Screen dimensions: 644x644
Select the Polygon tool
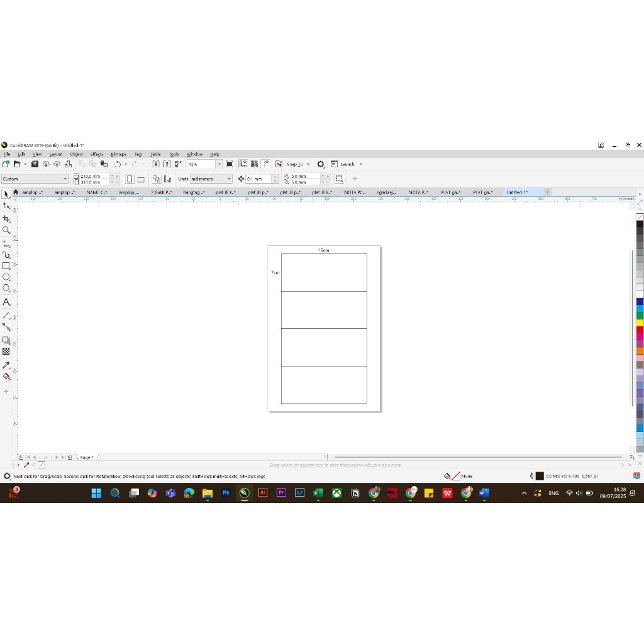(x=6, y=289)
